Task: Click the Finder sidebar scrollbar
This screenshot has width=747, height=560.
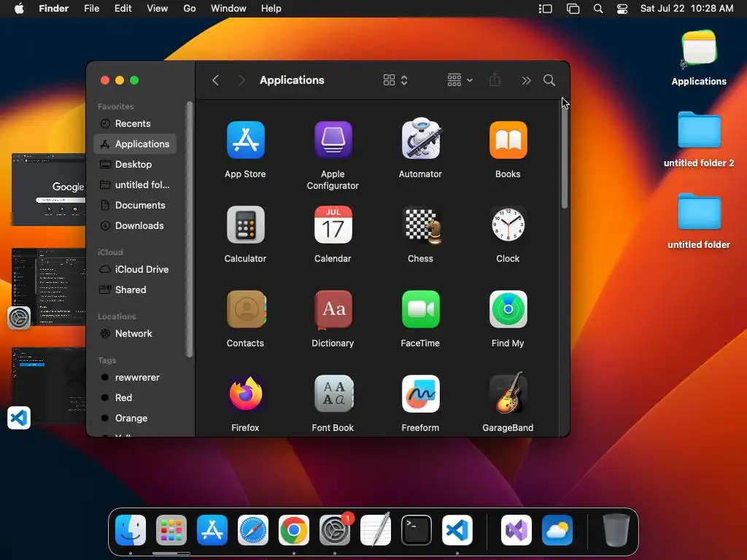Action: point(189,228)
